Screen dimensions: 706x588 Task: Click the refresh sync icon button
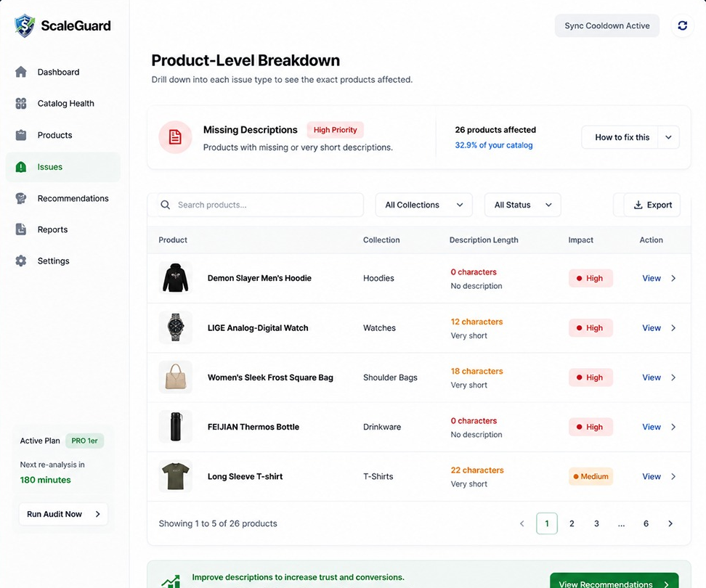683,25
